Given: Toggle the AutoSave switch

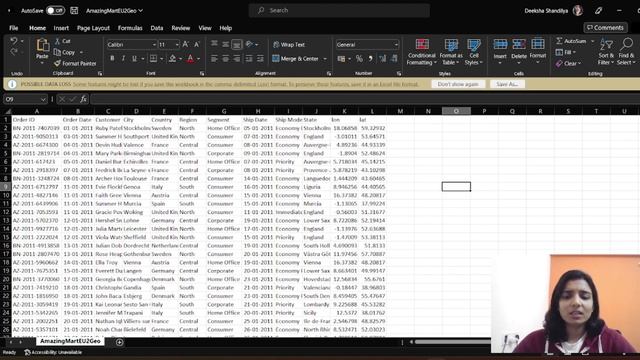Looking at the screenshot, I should point(55,11).
